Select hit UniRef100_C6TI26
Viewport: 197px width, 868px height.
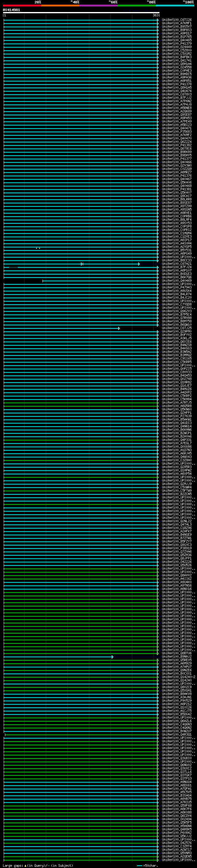(176, 20)
